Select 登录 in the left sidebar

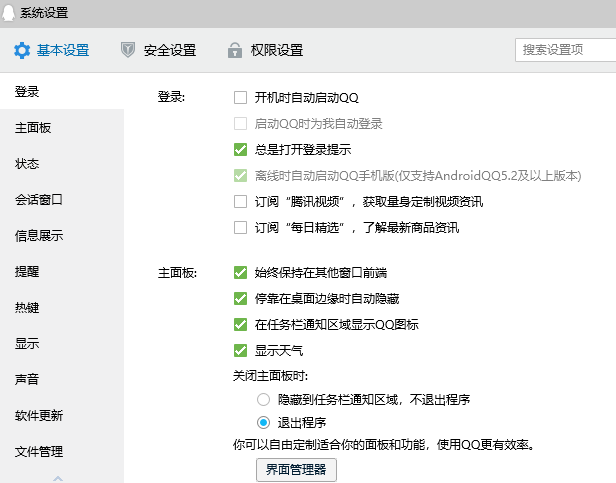pos(62,92)
